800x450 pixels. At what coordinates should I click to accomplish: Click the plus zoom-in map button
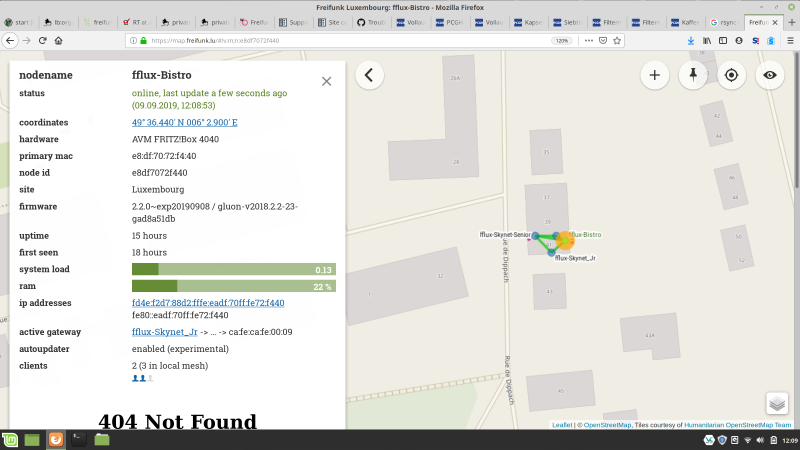pyautogui.click(x=655, y=75)
